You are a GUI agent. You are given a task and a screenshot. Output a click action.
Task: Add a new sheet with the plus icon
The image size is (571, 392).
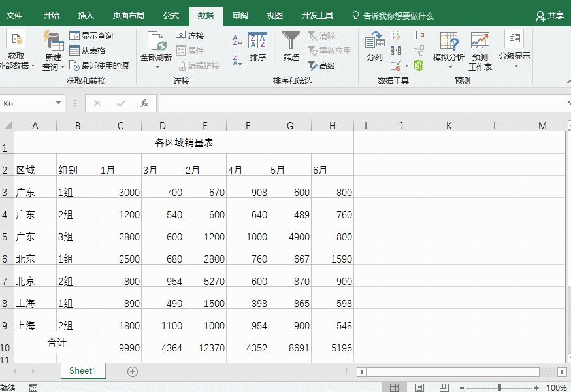pyautogui.click(x=133, y=371)
